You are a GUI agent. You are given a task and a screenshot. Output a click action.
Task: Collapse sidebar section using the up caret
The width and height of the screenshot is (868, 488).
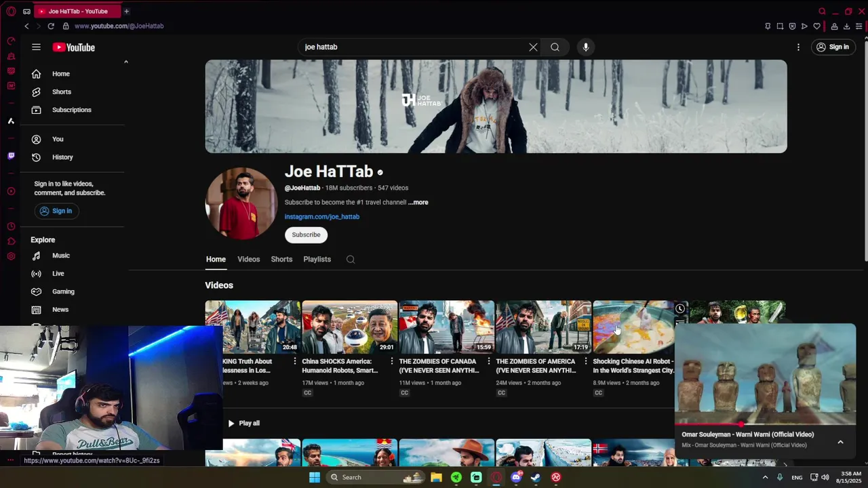pos(125,62)
